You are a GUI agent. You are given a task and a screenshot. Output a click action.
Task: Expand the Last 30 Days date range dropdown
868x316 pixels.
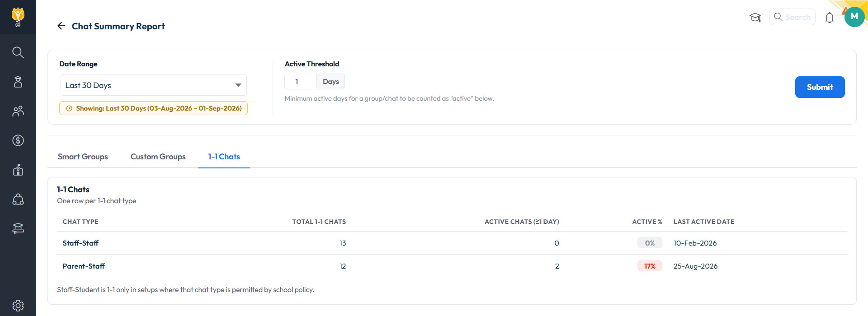[154, 85]
